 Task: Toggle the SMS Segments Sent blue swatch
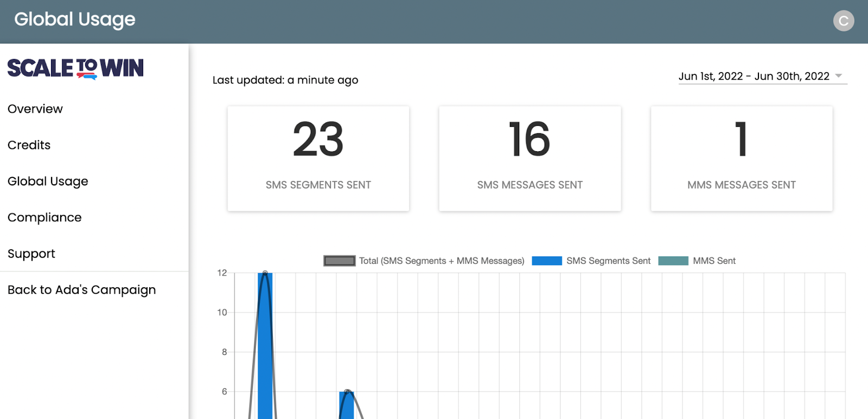tap(547, 261)
